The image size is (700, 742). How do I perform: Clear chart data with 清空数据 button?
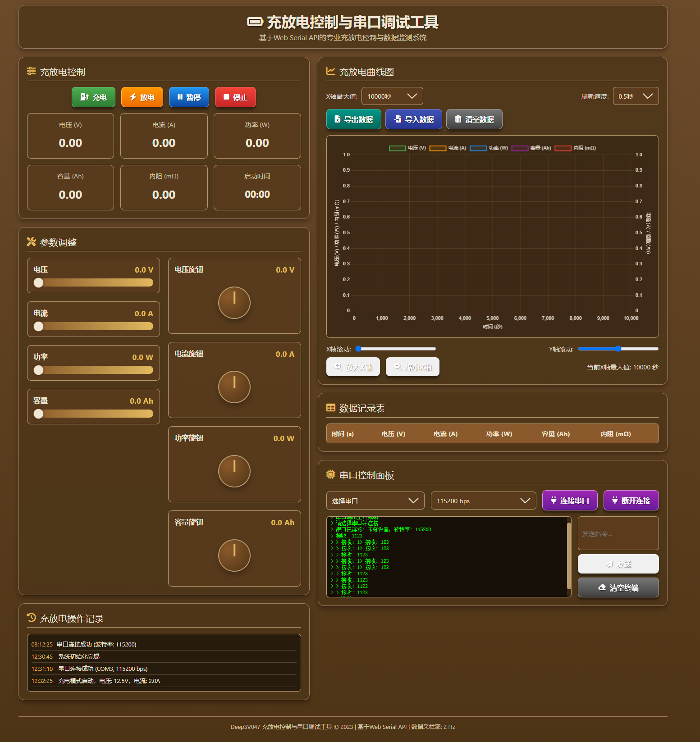[x=474, y=119]
